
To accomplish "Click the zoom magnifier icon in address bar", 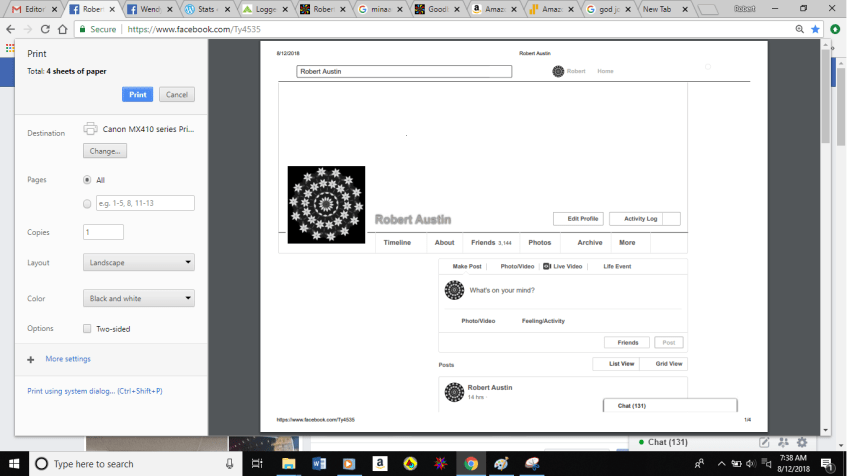I will (x=799, y=30).
